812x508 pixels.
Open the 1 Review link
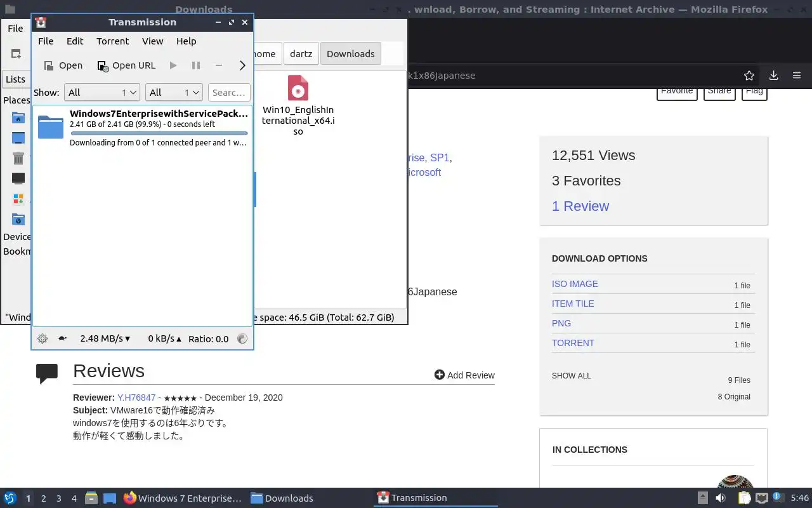[580, 206]
